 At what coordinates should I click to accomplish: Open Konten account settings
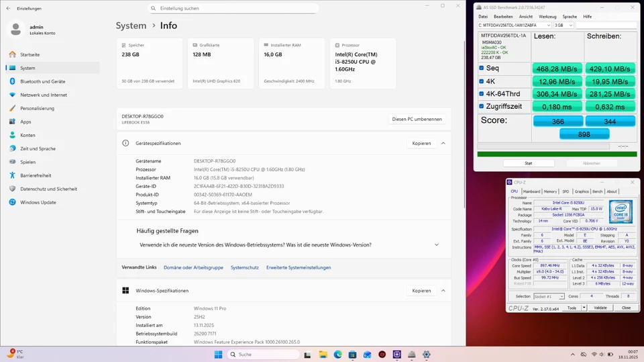coord(52,136)
